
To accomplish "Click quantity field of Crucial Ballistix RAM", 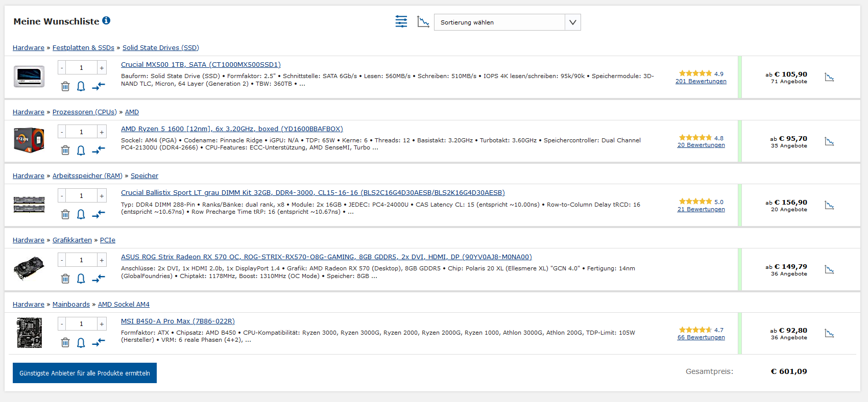I will click(x=82, y=196).
